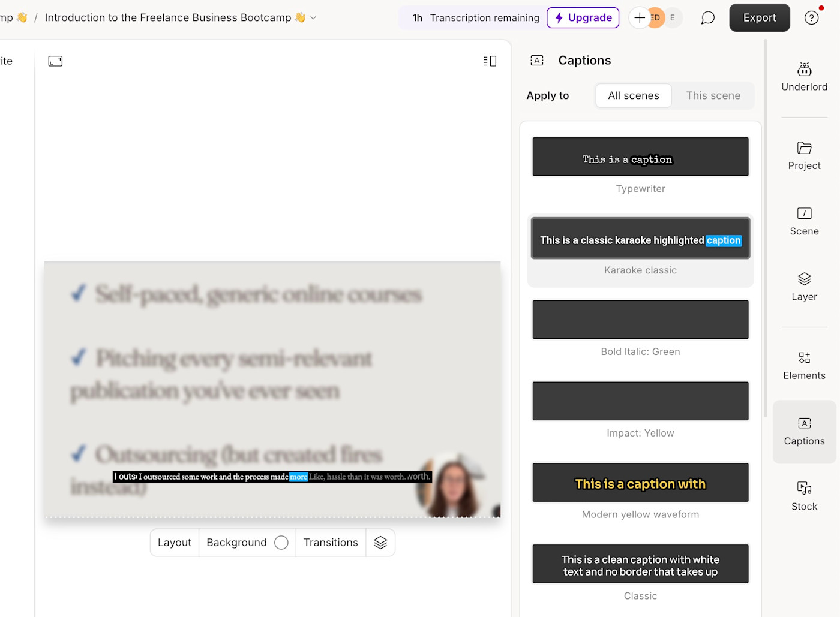Apply captions to All scenes
Image resolution: width=840 pixels, height=617 pixels.
point(633,95)
